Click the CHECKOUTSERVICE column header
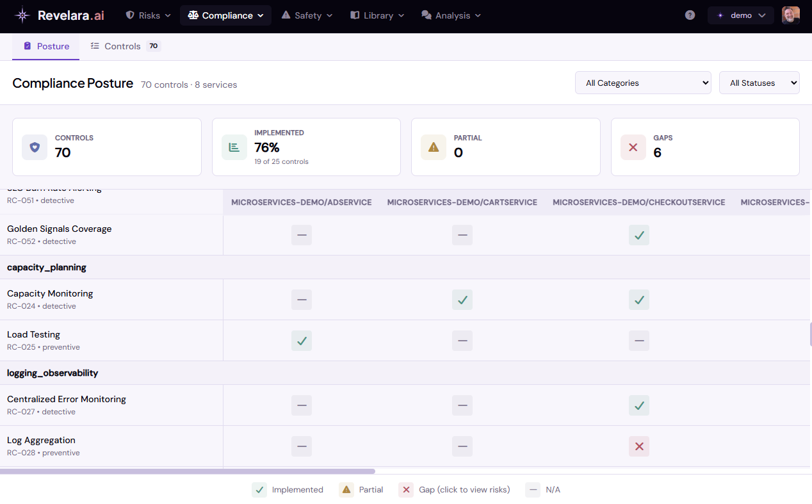 [639, 202]
